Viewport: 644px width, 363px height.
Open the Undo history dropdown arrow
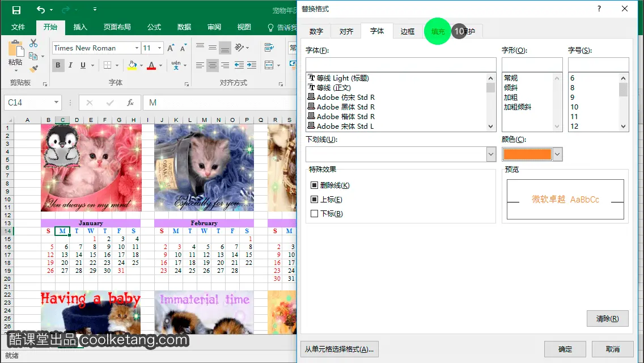[51, 10]
